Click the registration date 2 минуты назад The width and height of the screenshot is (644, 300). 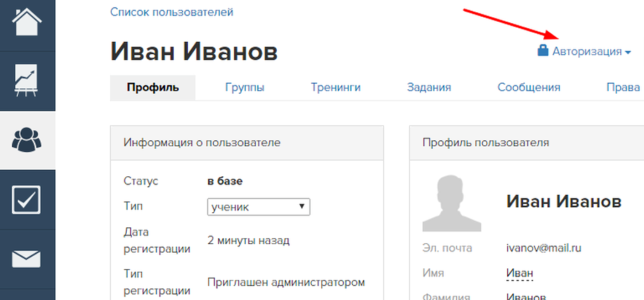pos(248,240)
